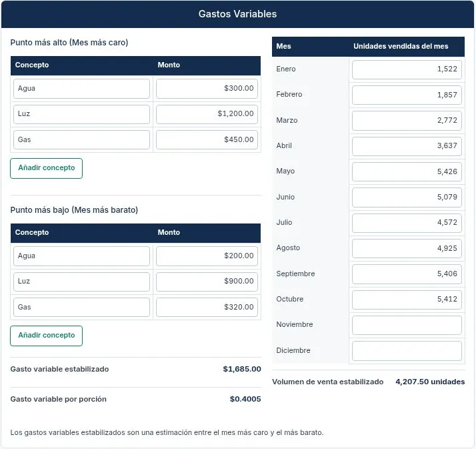476x449 pixels.
Task: Focus the Septiembre units field showing 5,406
Action: coord(407,274)
